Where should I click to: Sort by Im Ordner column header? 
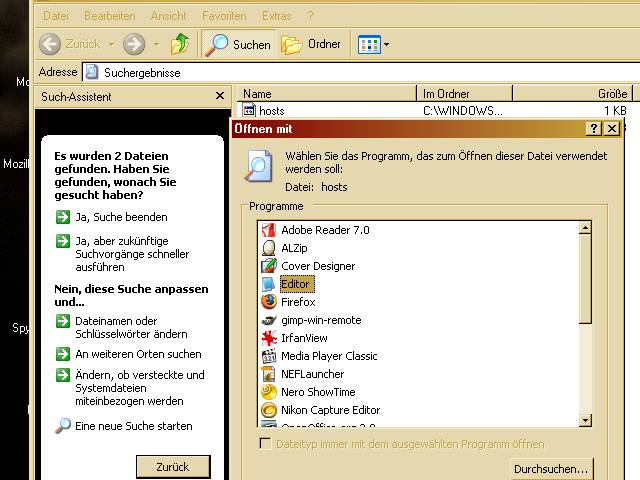tap(464, 93)
